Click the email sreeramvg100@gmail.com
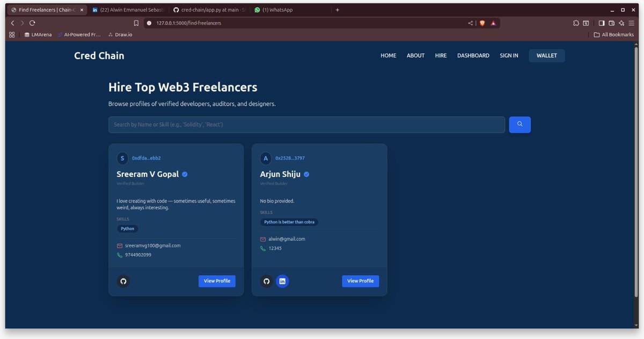 click(x=153, y=246)
